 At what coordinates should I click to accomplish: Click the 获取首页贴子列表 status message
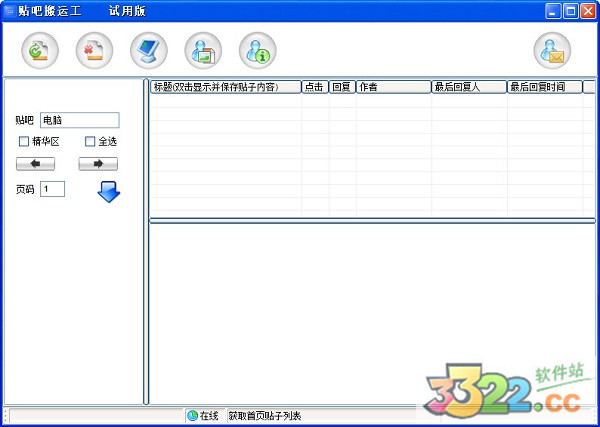tap(265, 416)
